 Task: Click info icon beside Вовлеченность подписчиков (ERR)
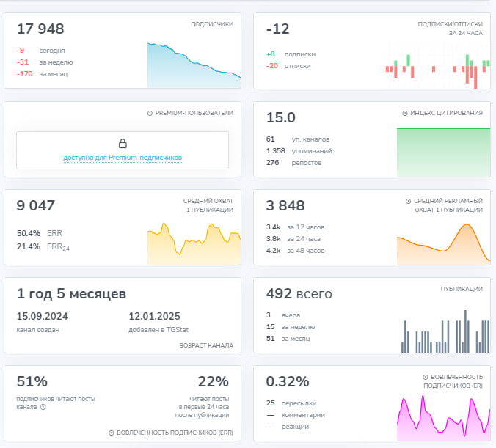(112, 433)
